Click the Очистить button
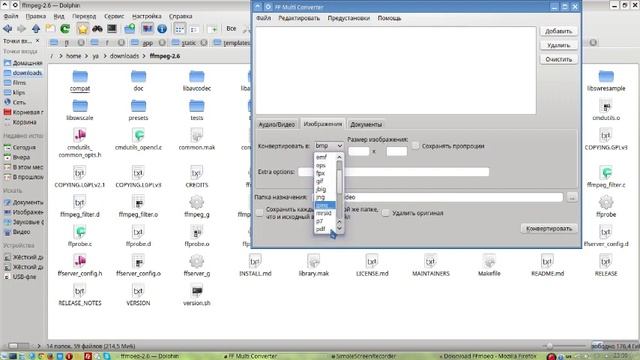Image resolution: width=640 pixels, height=360 pixels. [558, 59]
